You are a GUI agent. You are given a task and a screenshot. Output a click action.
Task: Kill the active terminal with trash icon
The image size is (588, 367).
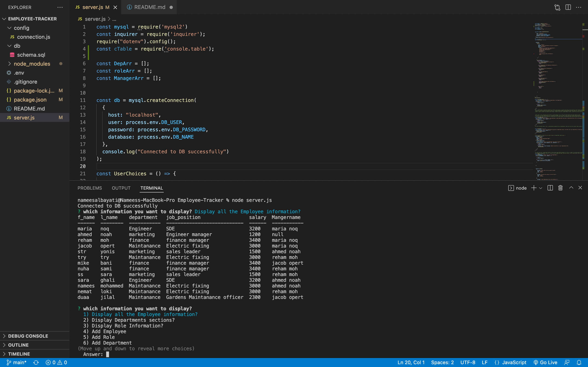(x=561, y=188)
